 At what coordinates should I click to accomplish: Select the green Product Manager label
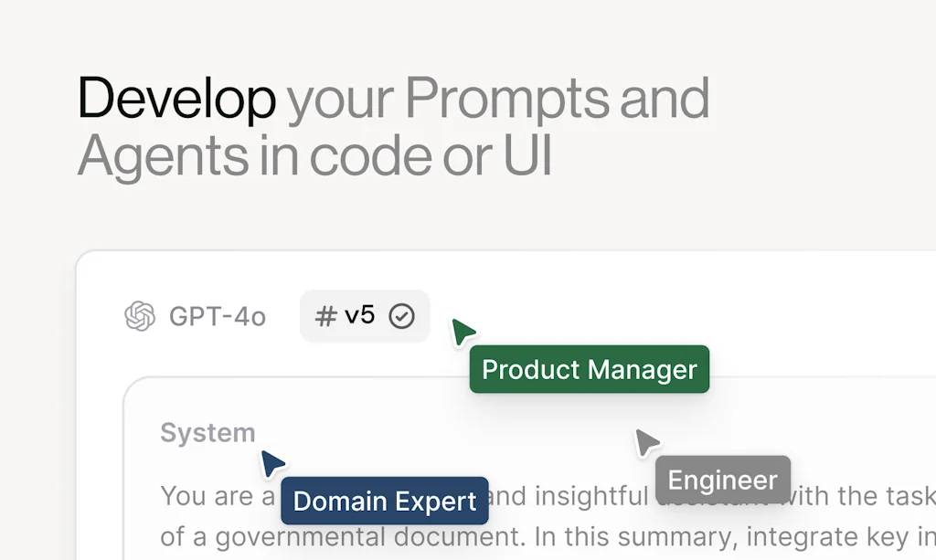pyautogui.click(x=589, y=369)
